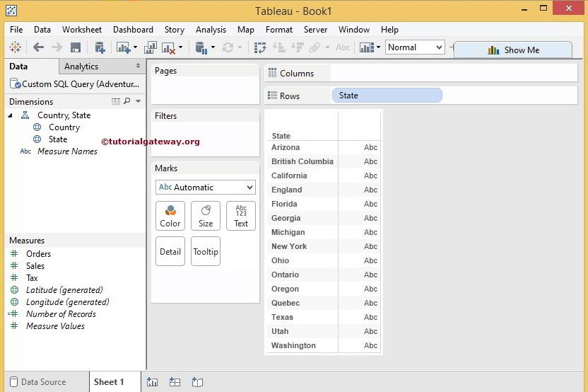The width and height of the screenshot is (588, 392).
Task: Open the Analysis menu
Action: coord(211,30)
